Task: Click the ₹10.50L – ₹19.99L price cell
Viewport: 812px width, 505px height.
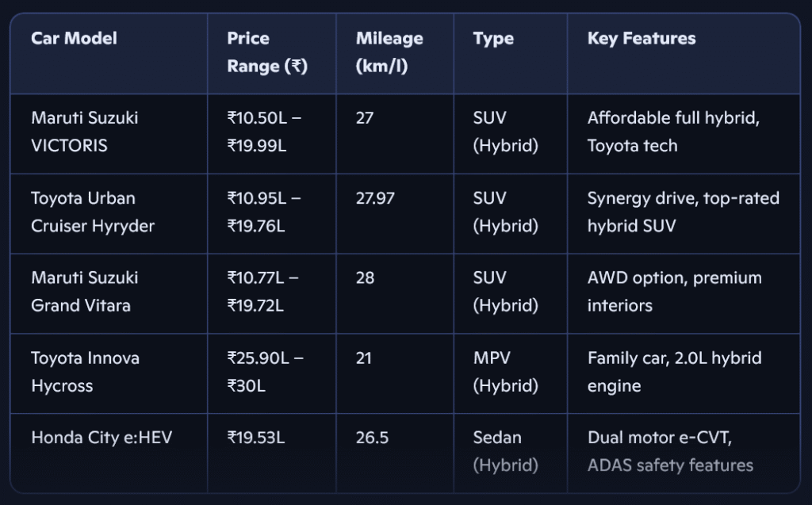Action: 263,132
